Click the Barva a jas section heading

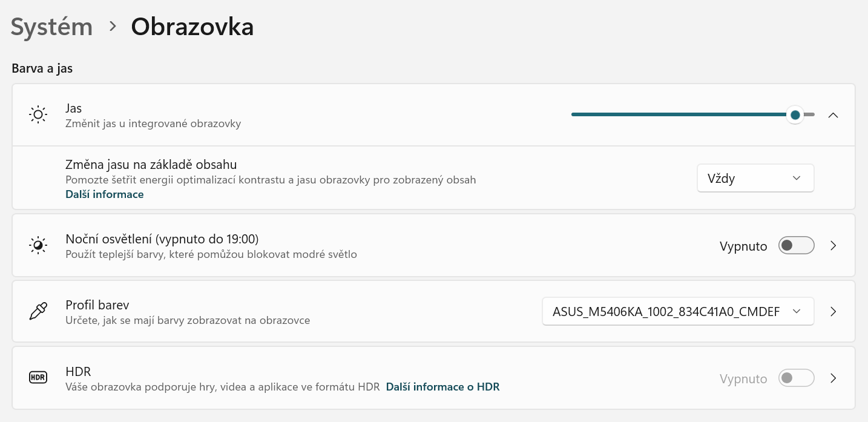[42, 68]
